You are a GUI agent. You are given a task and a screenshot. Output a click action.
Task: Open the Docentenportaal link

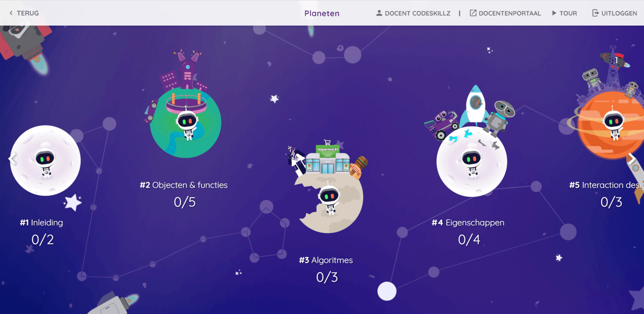(x=505, y=13)
